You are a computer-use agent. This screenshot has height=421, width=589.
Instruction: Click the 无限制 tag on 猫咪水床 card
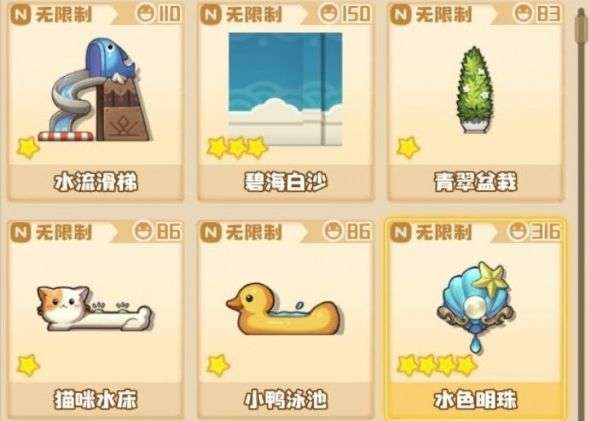pyautogui.click(x=64, y=232)
